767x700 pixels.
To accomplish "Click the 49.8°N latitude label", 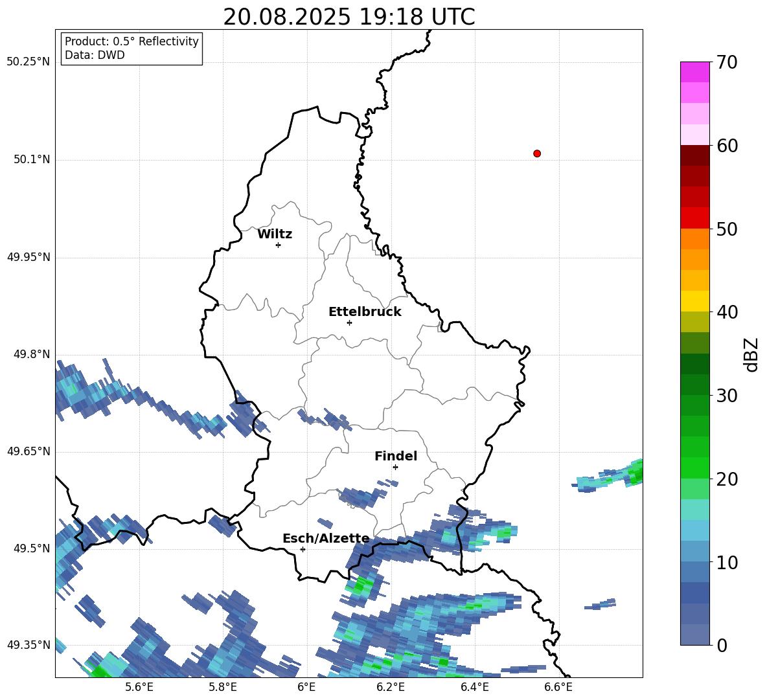I will tap(31, 354).
